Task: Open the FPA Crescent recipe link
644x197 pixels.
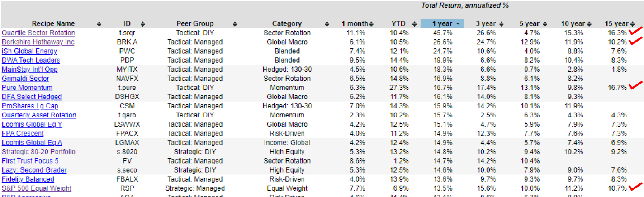Action: pyautogui.click(x=23, y=133)
